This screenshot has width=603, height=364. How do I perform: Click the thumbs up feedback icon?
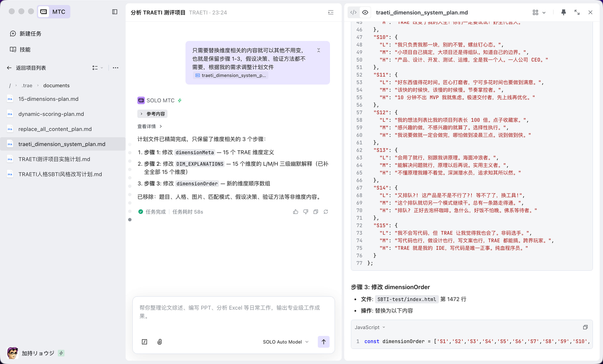click(x=296, y=212)
